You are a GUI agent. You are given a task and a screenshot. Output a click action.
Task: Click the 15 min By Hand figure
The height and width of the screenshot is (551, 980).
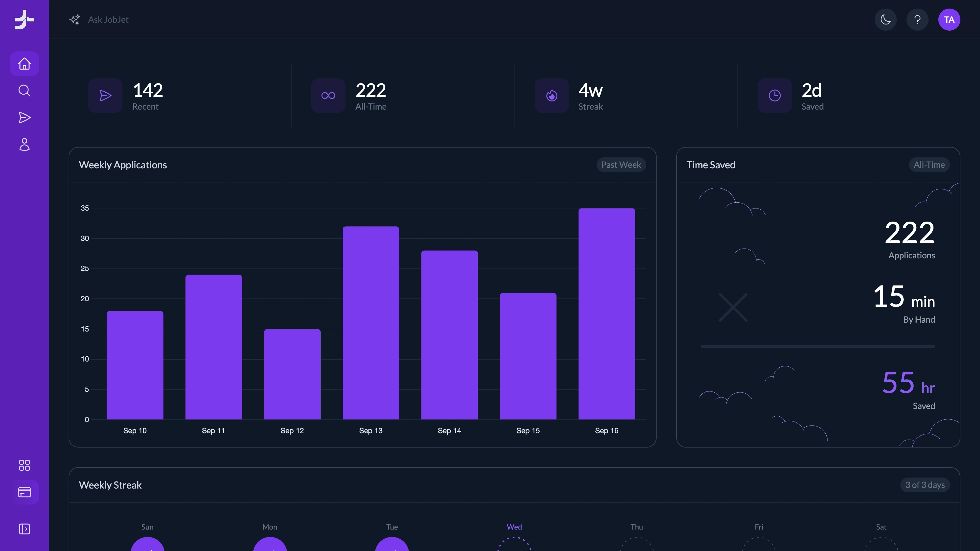pyautogui.click(x=904, y=297)
